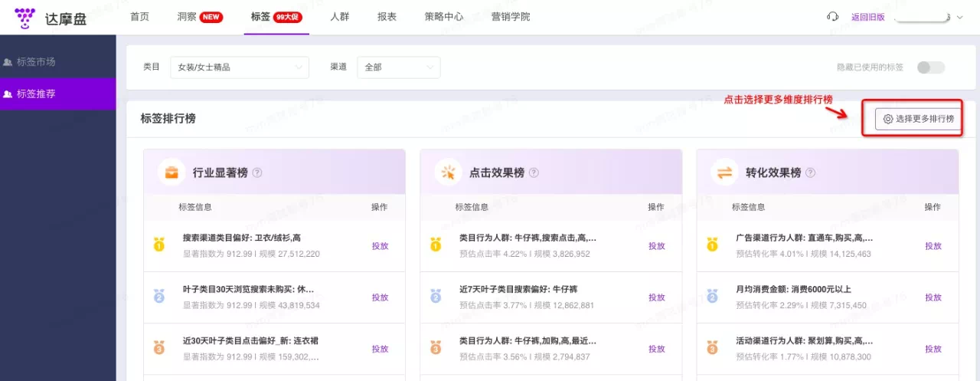The image size is (980, 381).
Task: Expand the account menu chevron at top right
Action: [x=960, y=17]
